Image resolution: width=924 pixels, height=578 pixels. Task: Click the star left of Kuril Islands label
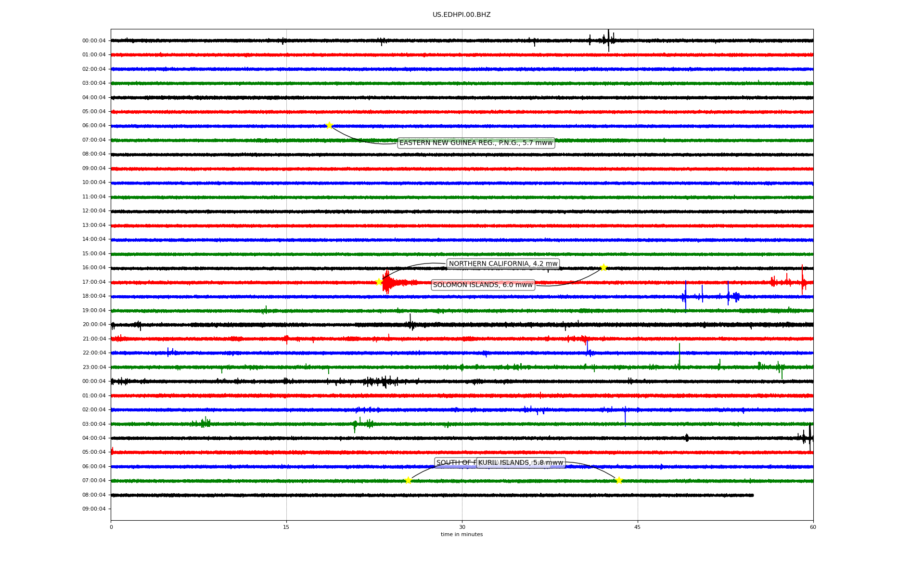(x=408, y=480)
